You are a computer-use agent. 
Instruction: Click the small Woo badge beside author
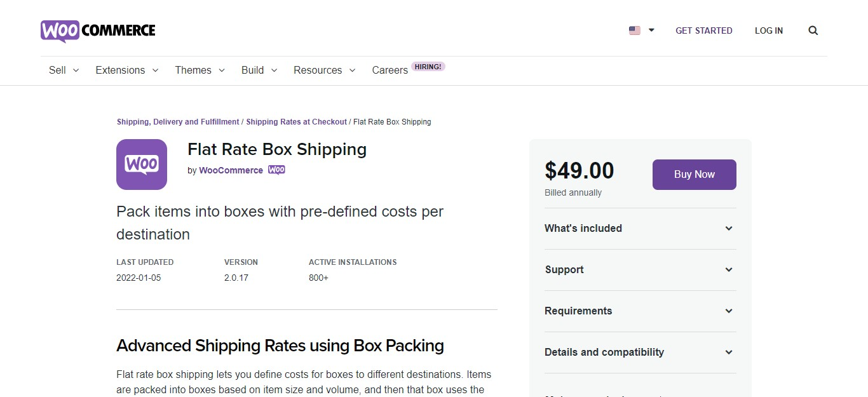(x=276, y=170)
